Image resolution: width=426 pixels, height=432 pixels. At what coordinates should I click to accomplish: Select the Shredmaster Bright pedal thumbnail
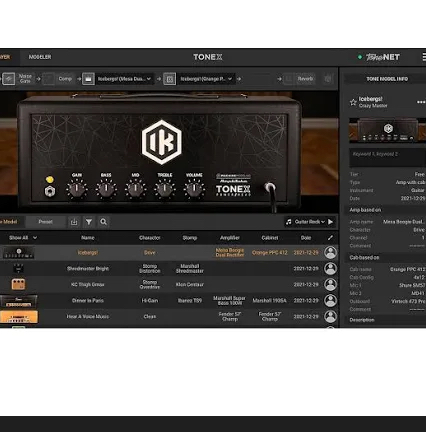(18, 268)
